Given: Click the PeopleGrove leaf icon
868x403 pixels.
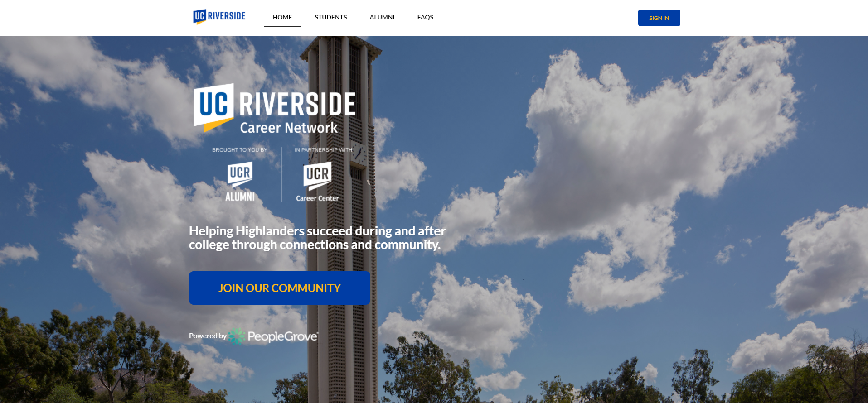Looking at the screenshot, I should 237,336.
